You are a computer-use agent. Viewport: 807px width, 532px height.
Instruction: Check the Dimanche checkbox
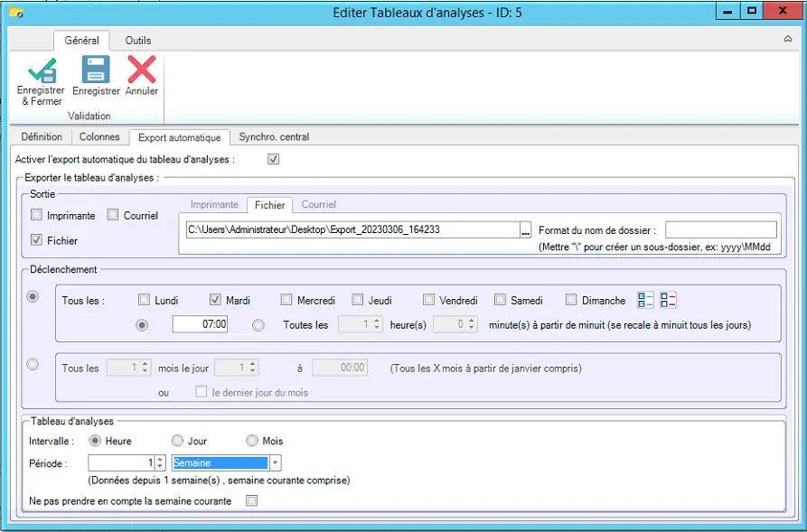[571, 299]
